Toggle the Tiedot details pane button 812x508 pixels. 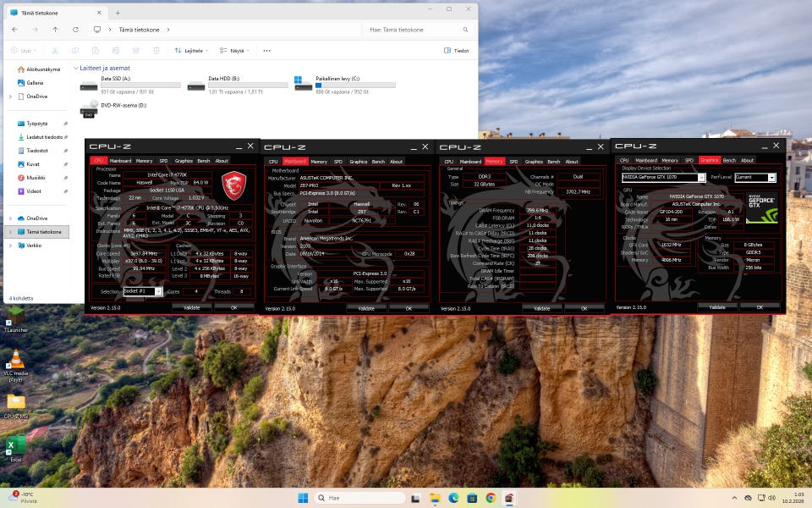coord(456,51)
